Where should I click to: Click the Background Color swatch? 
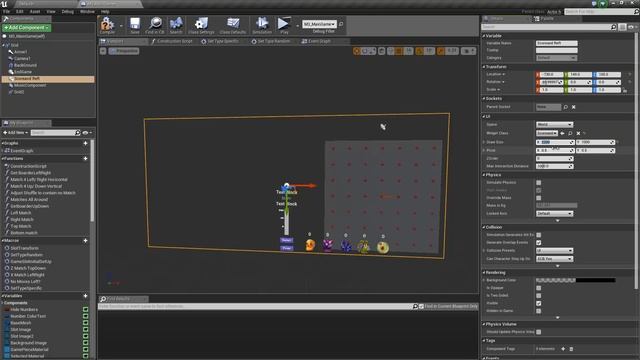click(576, 280)
